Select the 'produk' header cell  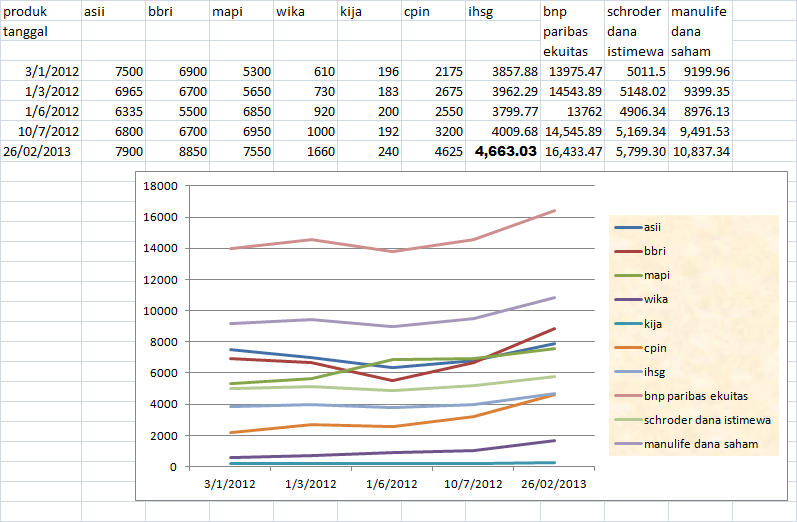click(41, 11)
